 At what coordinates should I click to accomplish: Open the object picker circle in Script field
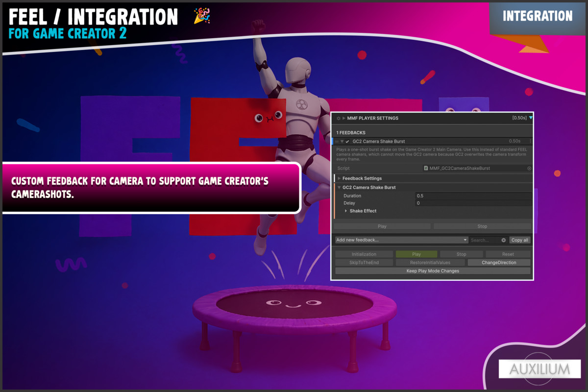[x=529, y=168]
